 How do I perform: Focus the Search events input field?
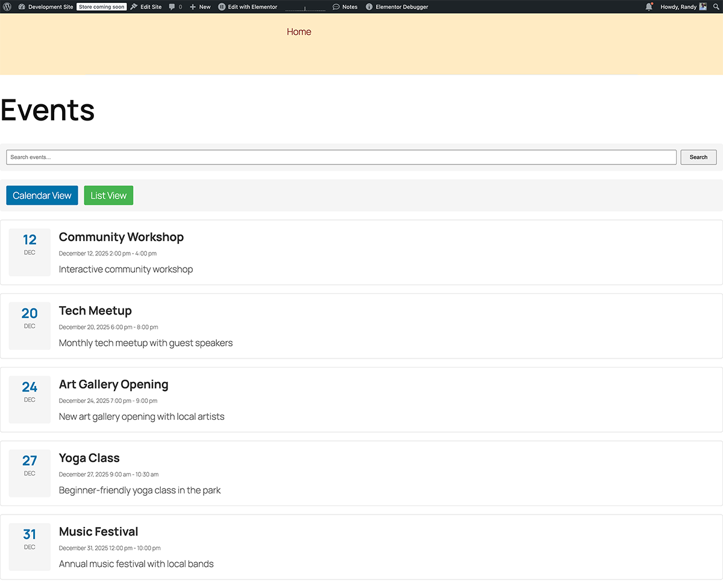point(341,157)
